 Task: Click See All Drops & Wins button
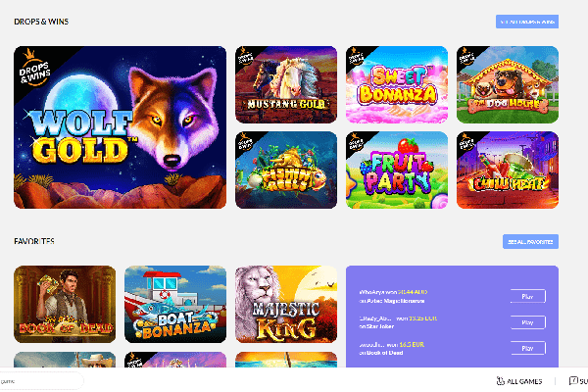(x=527, y=22)
